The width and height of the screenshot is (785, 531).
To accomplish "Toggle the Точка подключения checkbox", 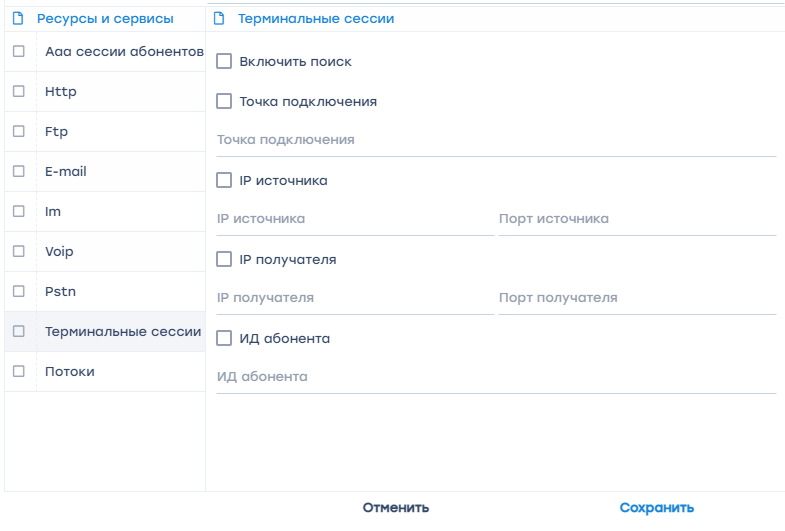I will click(x=224, y=101).
